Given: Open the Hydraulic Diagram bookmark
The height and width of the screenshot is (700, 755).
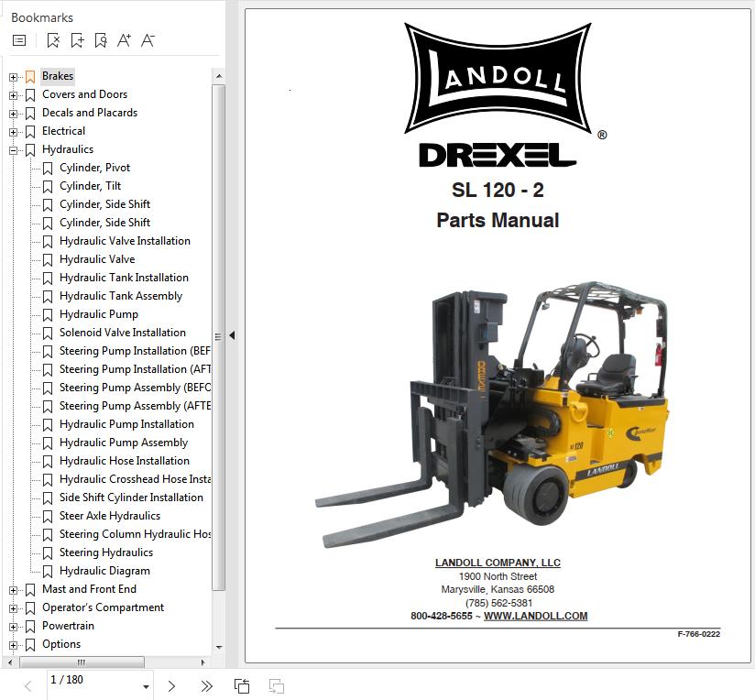Looking at the screenshot, I should [104, 571].
